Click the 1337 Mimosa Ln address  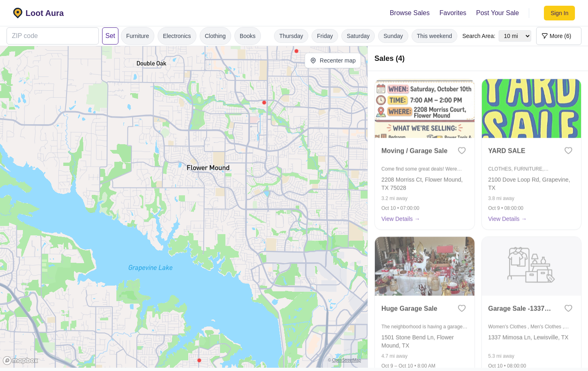528,337
